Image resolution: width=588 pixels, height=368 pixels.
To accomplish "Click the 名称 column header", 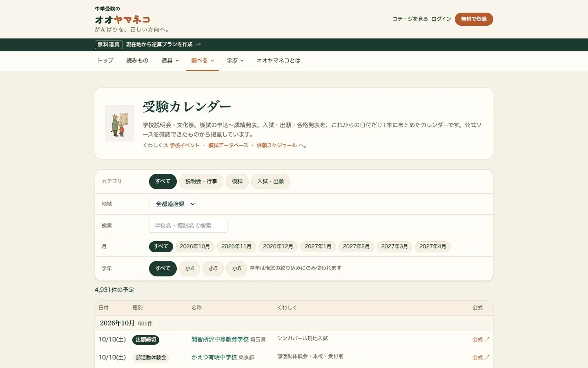I will click(x=197, y=308).
